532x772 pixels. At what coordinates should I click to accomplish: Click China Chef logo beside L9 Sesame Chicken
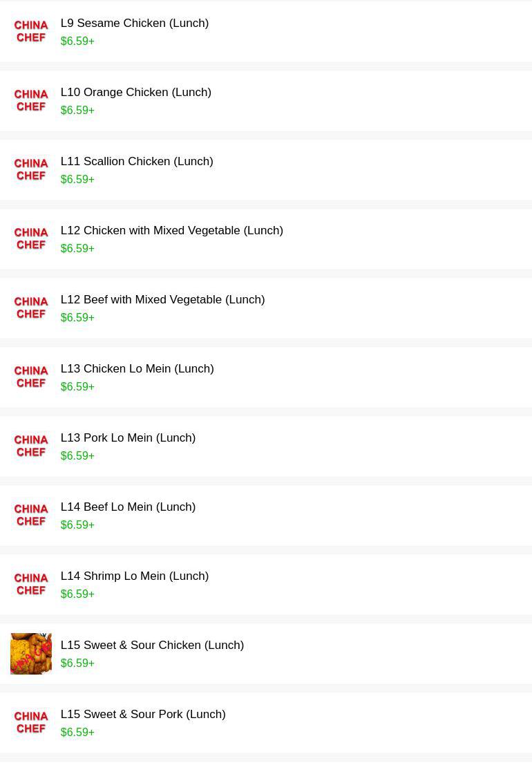coord(31,32)
